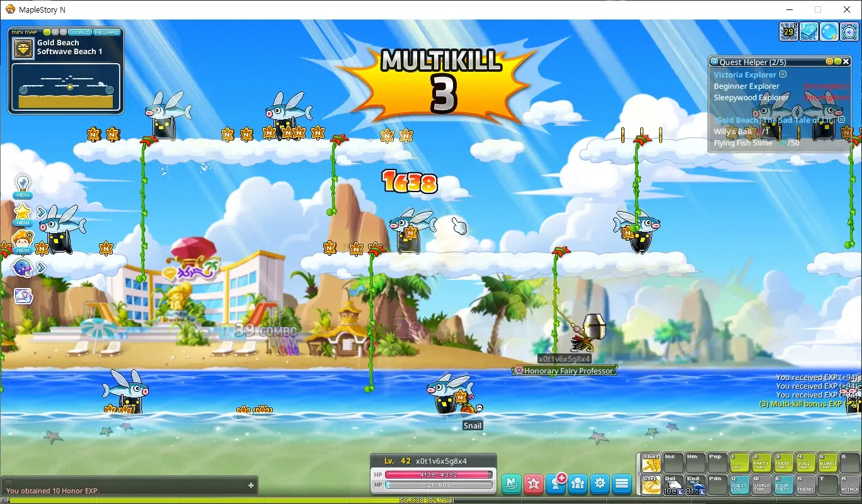
Task: Click the EXP progress bar at the bottom
Action: pos(431,500)
